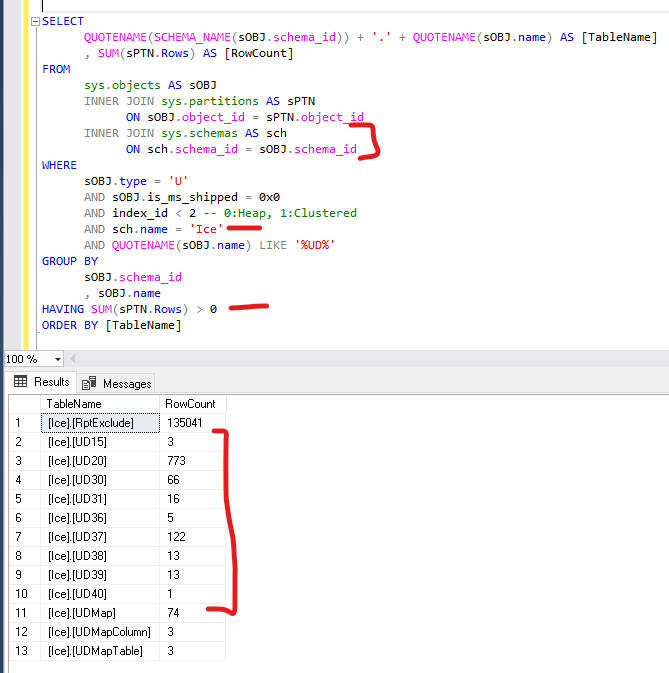Screen dimensions: 669x673
Task: Select the TableName column header
Action: coord(100,404)
